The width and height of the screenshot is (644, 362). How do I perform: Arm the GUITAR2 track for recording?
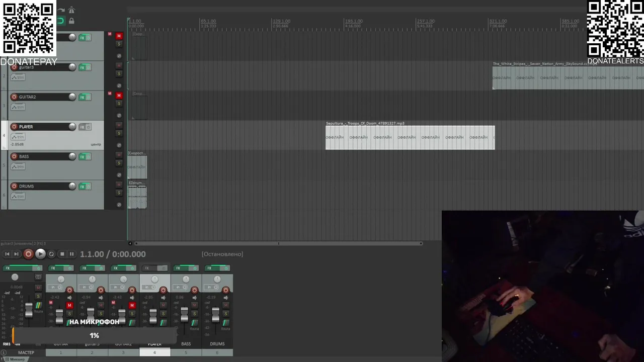(x=14, y=97)
